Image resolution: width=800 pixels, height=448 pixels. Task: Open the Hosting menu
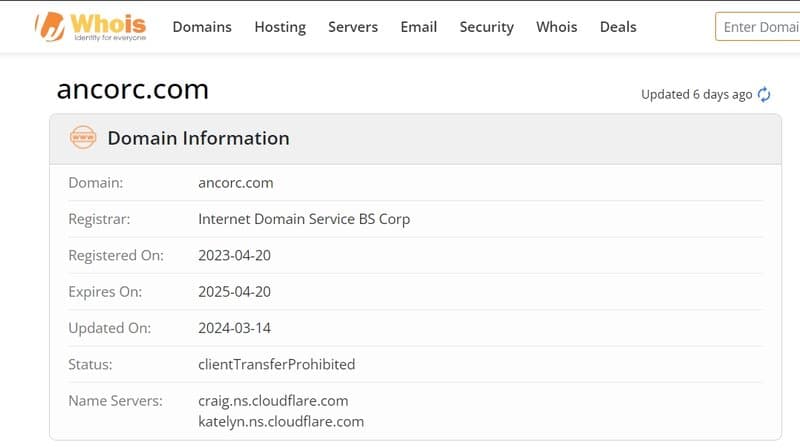pyautogui.click(x=280, y=27)
